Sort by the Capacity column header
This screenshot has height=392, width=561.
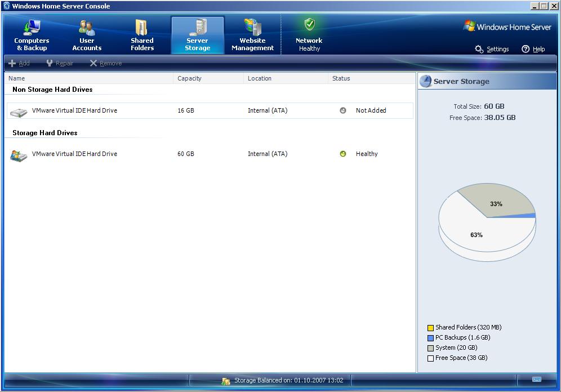(208, 78)
